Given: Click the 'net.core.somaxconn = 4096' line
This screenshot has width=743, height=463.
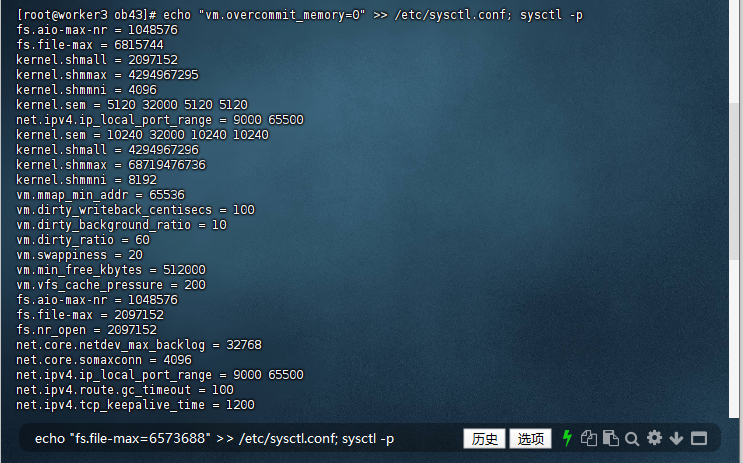Looking at the screenshot, I should [x=104, y=360].
